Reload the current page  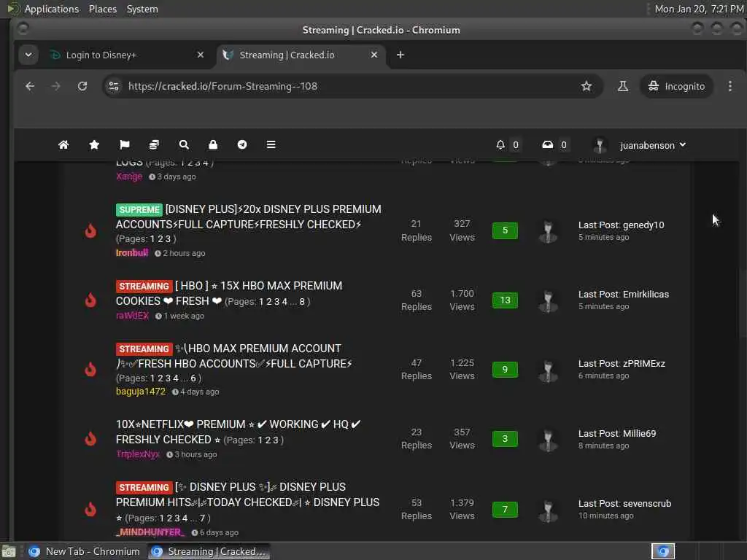click(82, 86)
